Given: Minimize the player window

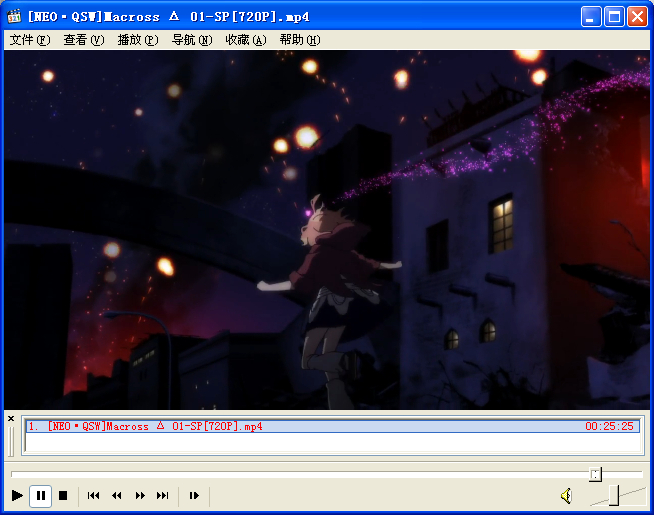Looking at the screenshot, I should [591, 17].
